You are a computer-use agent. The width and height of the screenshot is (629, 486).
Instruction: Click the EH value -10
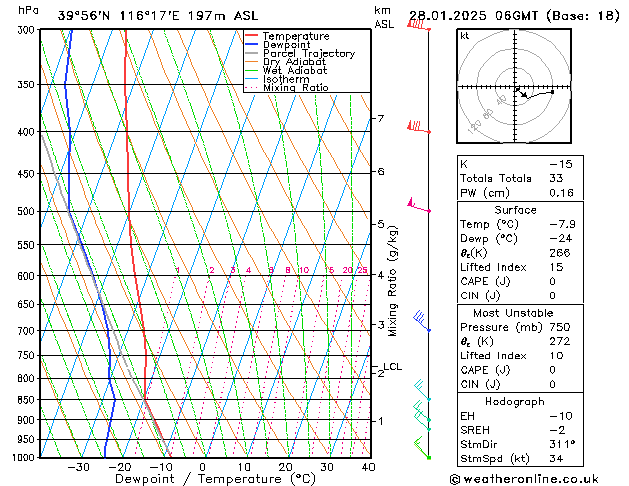pos(560,416)
